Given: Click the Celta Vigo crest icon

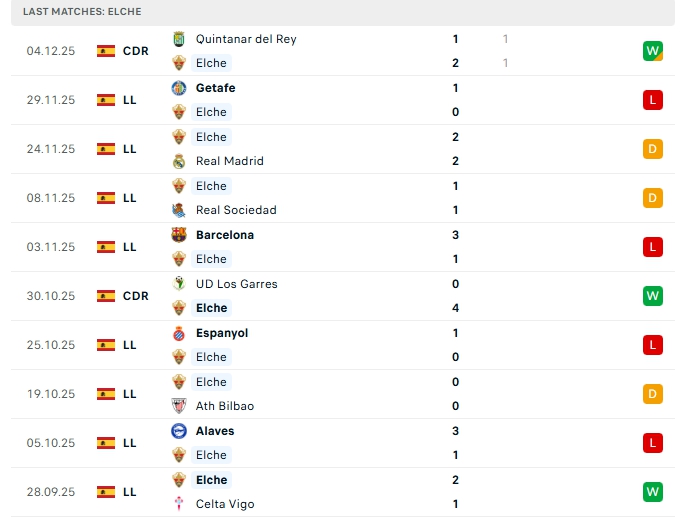Looking at the screenshot, I should point(179,504).
